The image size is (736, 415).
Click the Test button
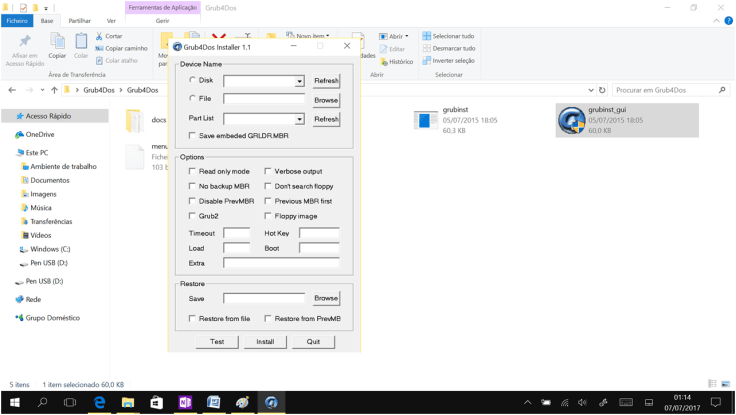(x=217, y=342)
